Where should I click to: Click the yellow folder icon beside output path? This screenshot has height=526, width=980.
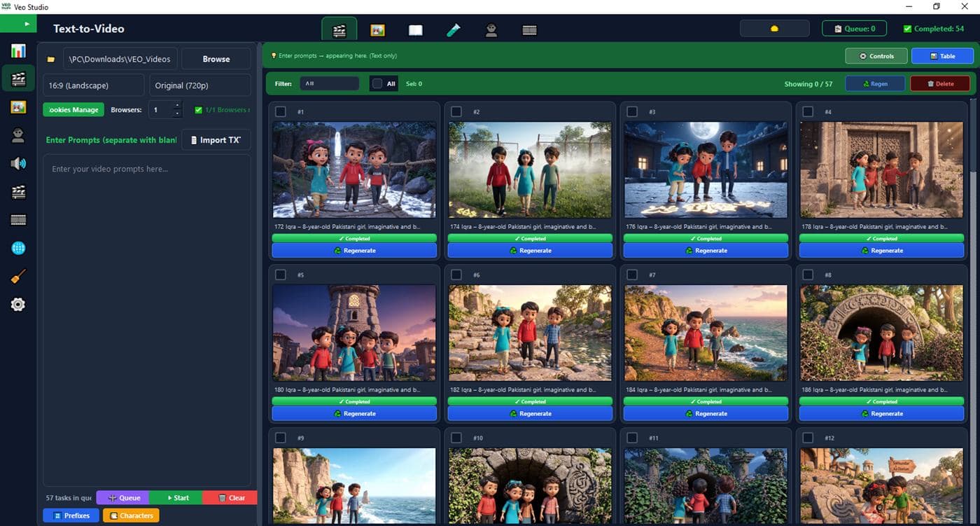click(50, 60)
